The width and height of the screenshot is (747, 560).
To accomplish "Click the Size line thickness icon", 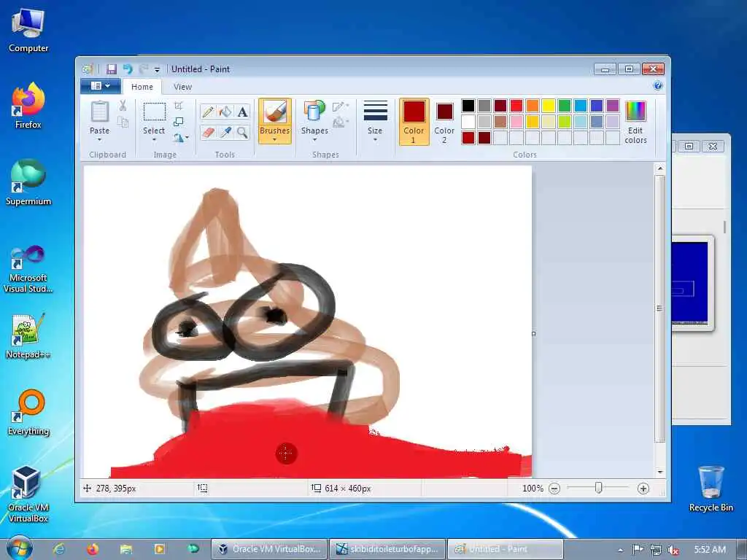I will coord(375,111).
